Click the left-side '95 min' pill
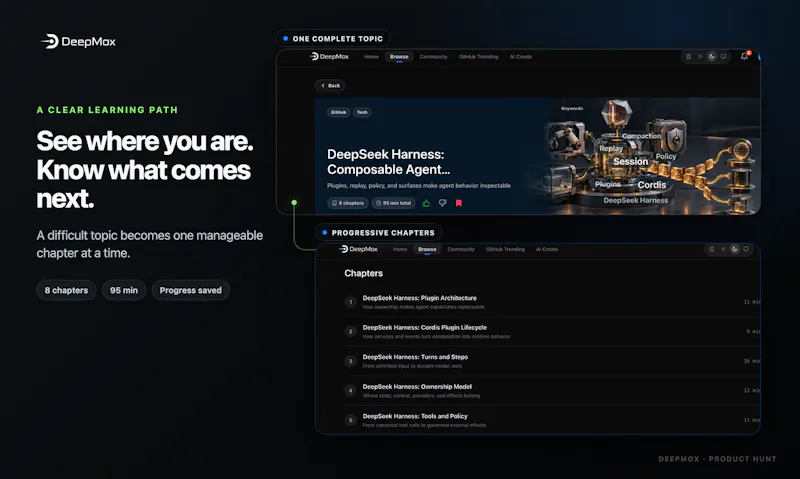 124,290
